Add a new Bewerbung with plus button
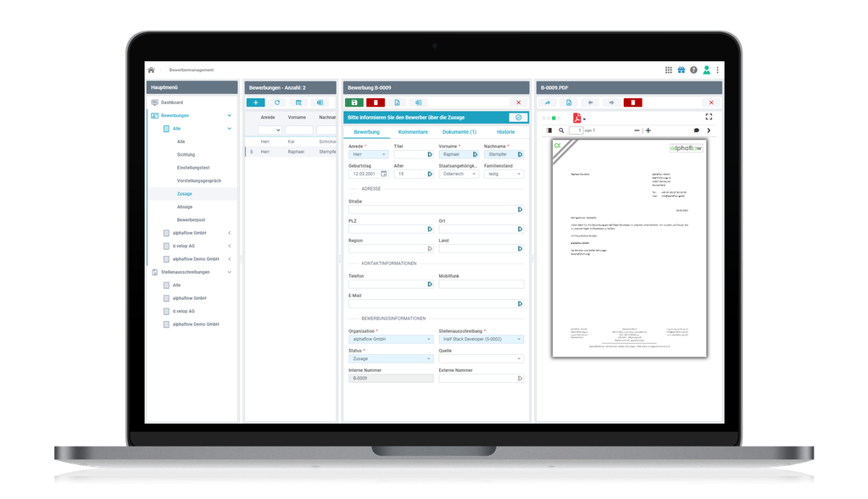This screenshot has height=499, width=868. 256,103
